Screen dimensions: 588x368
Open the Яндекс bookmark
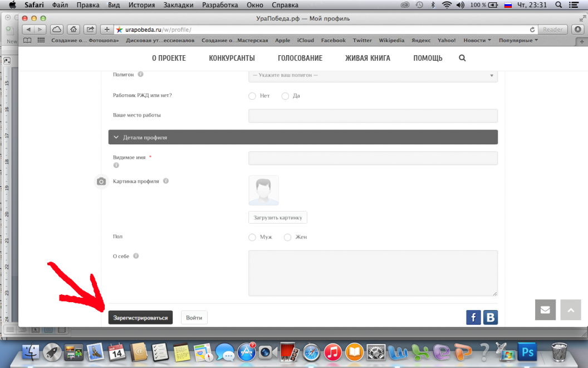pyautogui.click(x=421, y=40)
